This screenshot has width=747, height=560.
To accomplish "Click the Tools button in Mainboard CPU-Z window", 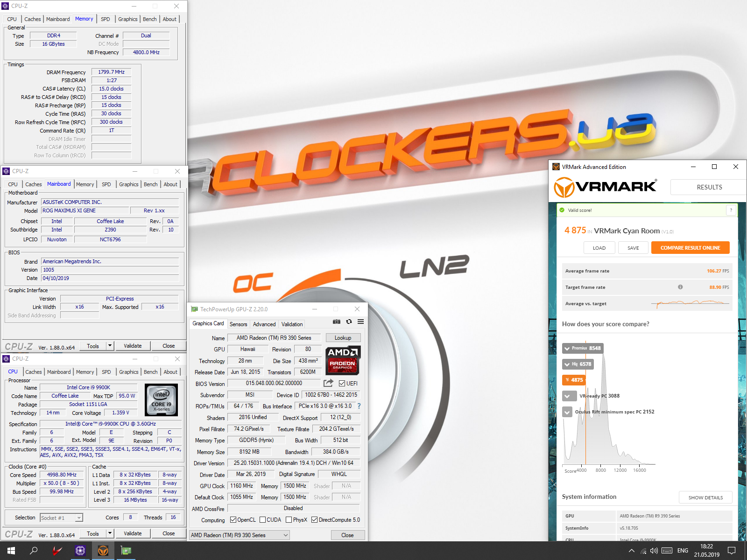I will pos(93,346).
